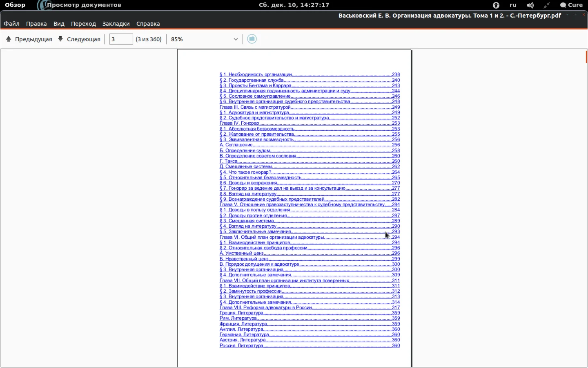Open link § 5. Заключительные замечания

[x=256, y=231]
